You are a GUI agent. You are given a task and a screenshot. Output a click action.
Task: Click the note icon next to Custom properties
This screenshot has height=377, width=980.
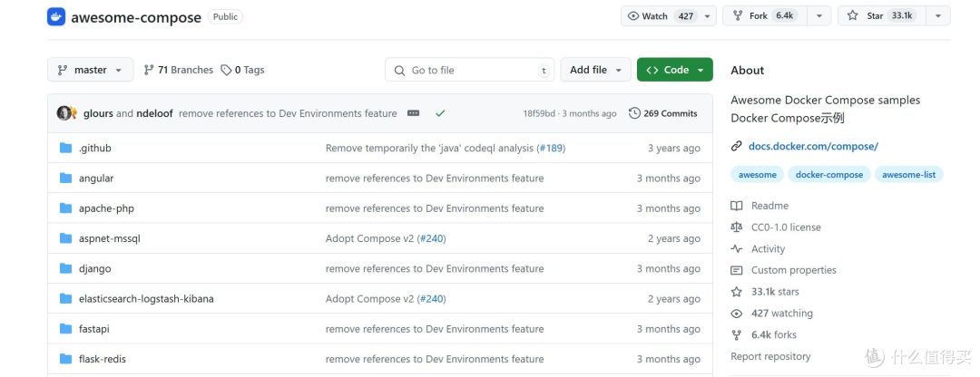point(737,270)
